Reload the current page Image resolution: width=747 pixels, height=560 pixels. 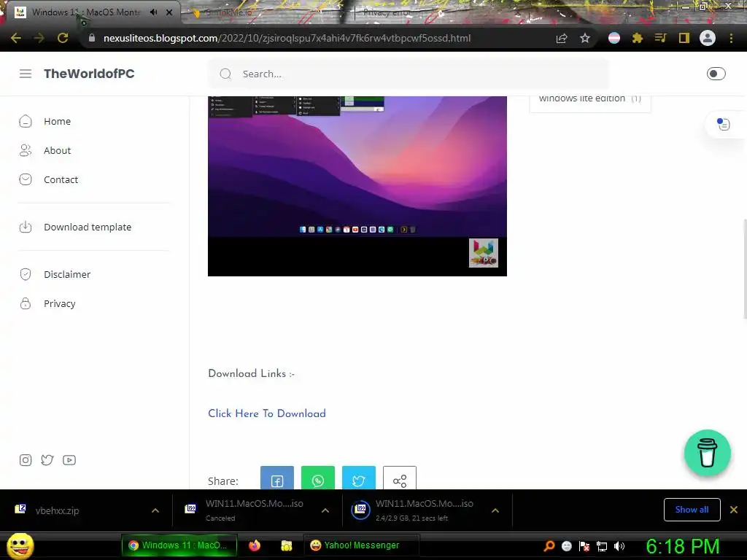point(63,38)
